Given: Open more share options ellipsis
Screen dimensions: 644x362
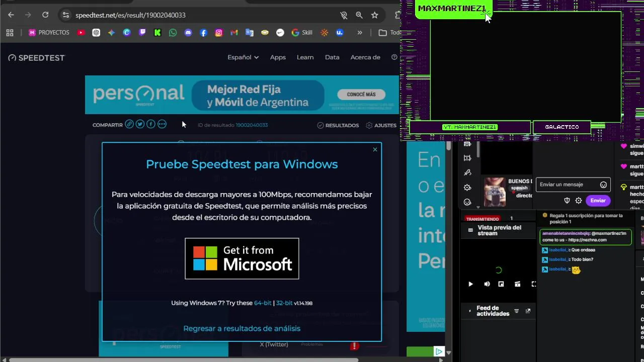Looking at the screenshot, I should coord(162,124).
